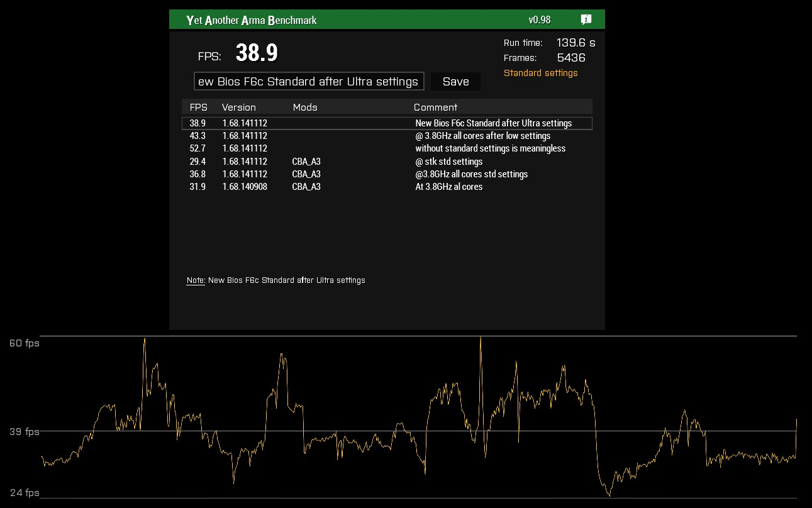
Task: Select the 31.9 FPS result row
Action: click(387, 187)
